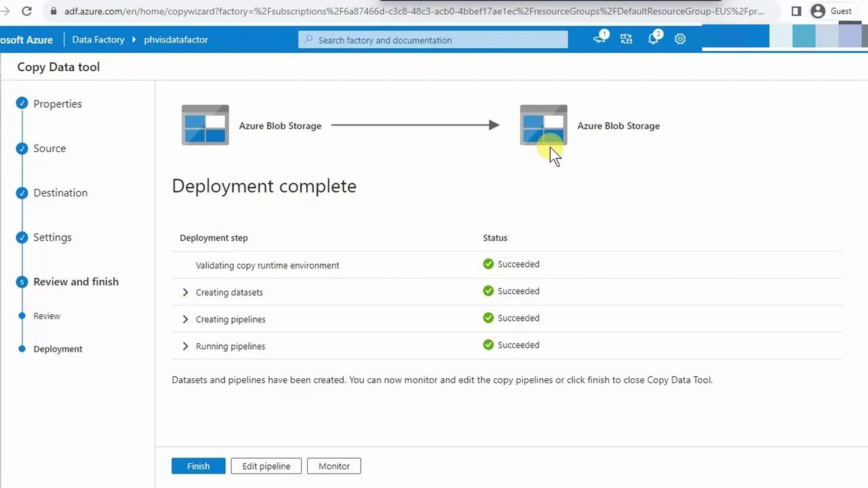Click the source Azure Blob Storage icon
This screenshot has height=488, width=868.
(x=205, y=125)
